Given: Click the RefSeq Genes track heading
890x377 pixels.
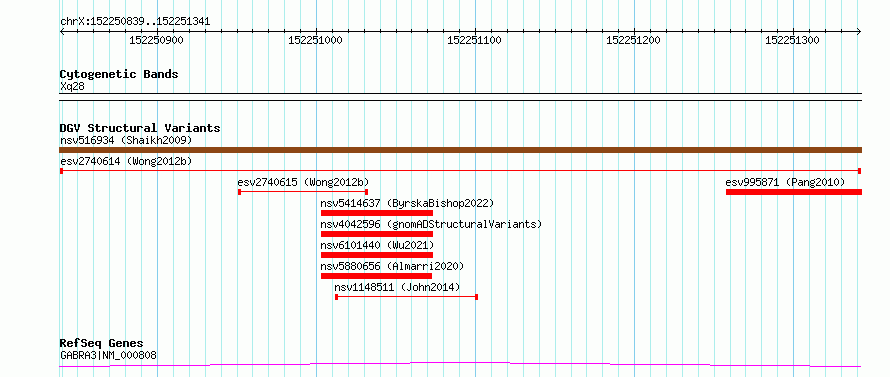Looking at the screenshot, I should (x=101, y=344).
